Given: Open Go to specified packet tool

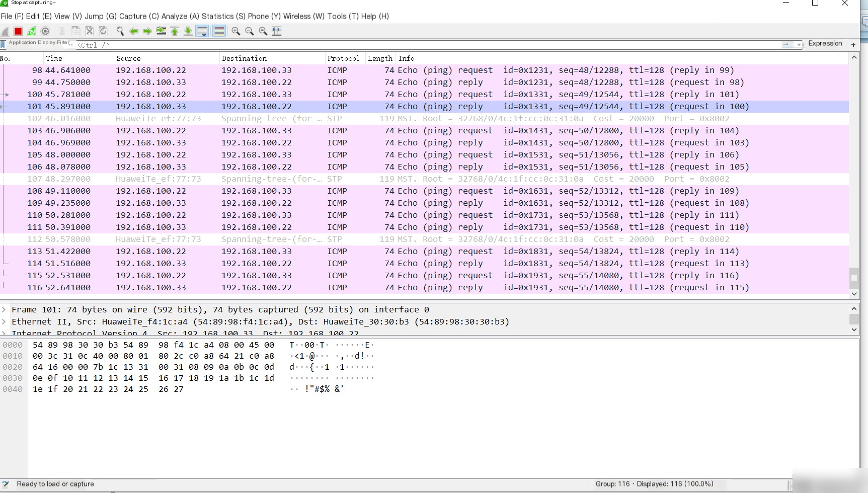Looking at the screenshot, I should 161,31.
